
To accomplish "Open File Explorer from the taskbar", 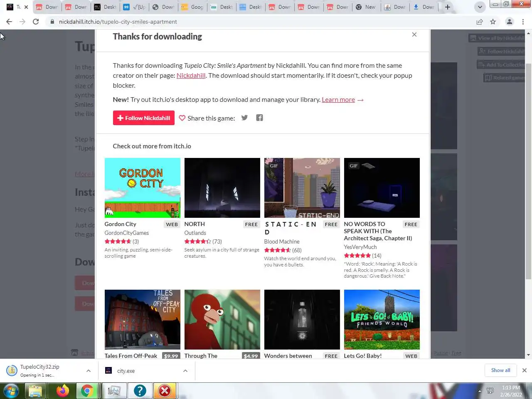I will (x=35, y=391).
